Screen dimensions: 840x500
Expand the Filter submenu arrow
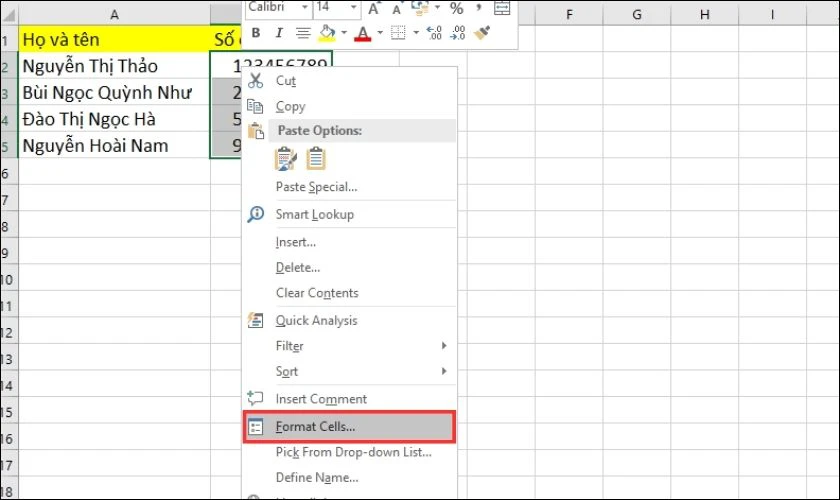[444, 346]
